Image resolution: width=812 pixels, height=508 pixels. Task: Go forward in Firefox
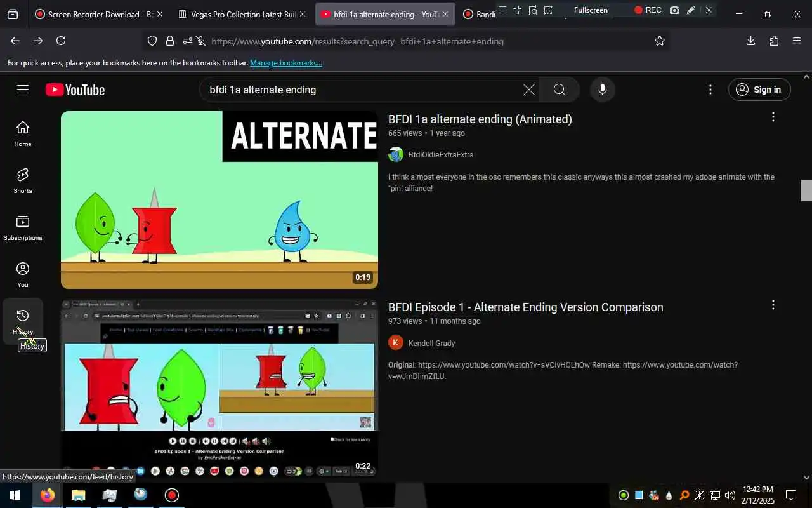38,41
